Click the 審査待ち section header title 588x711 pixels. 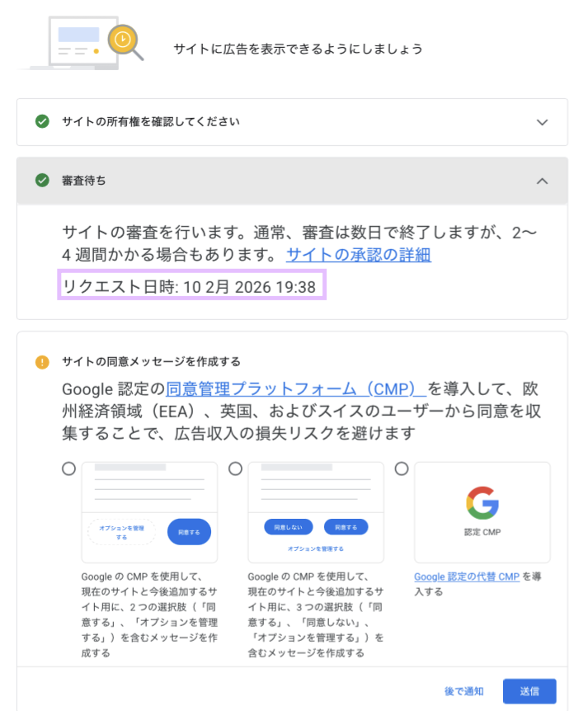click(x=84, y=180)
